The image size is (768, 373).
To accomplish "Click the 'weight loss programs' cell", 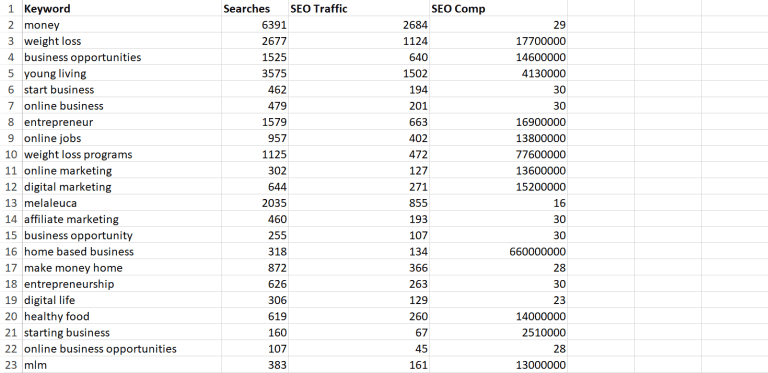I will [x=121, y=154].
